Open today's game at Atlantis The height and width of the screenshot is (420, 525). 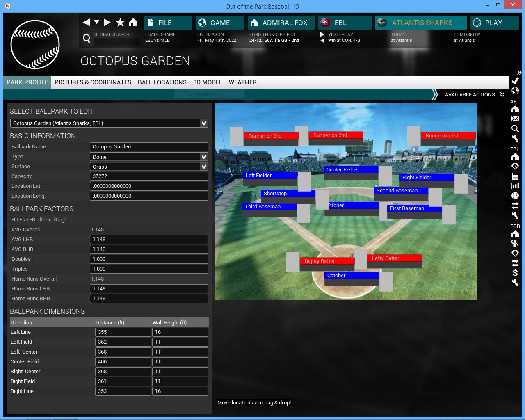(x=402, y=40)
